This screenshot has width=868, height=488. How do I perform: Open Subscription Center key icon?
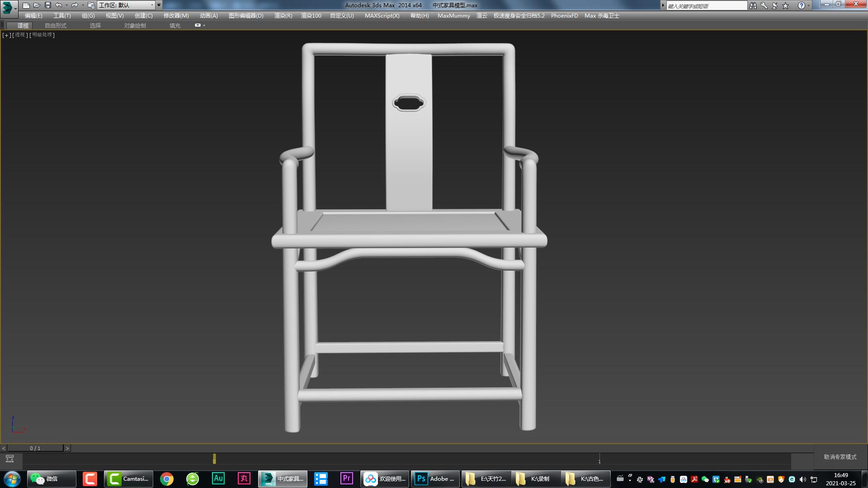click(764, 5)
